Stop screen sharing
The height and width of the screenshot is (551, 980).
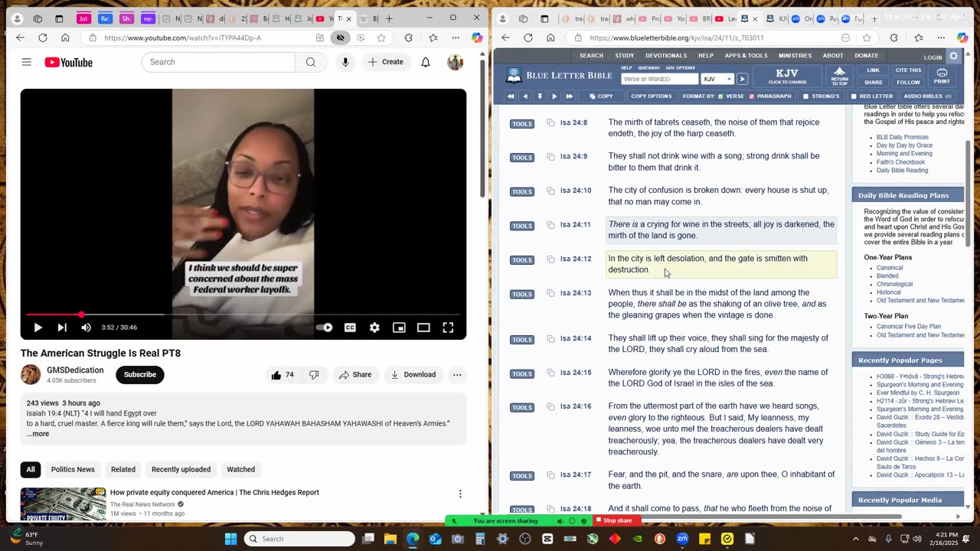pos(614,521)
